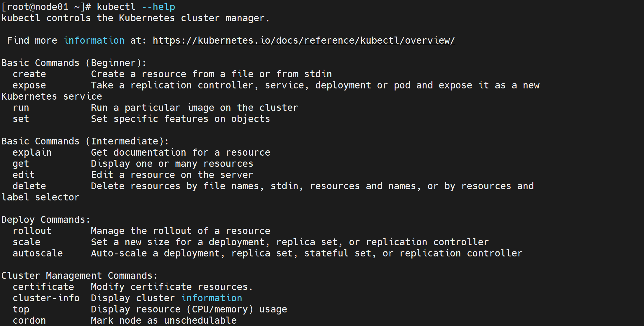Click 'Display one or many resources'
The width and height of the screenshot is (644, 326).
(x=172, y=164)
